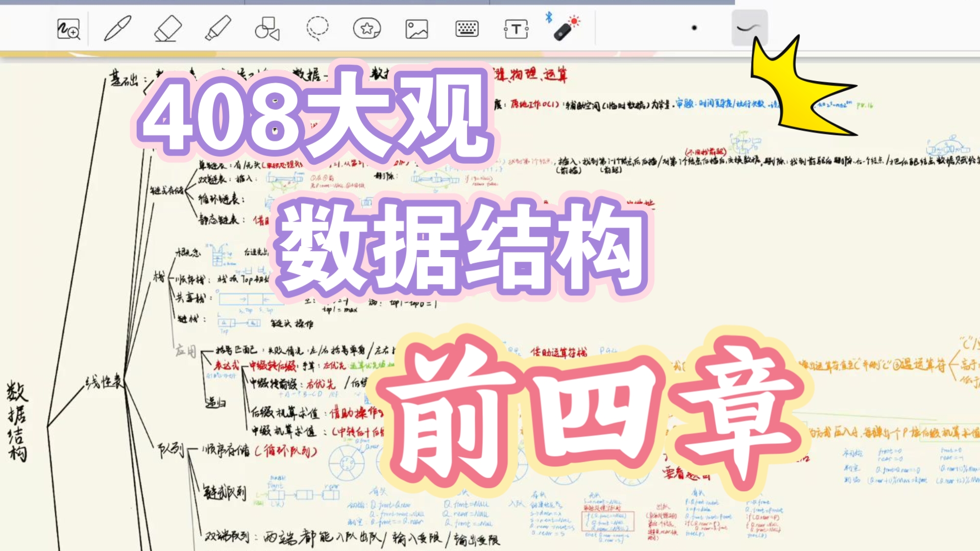Select the Text box tool

tap(516, 29)
